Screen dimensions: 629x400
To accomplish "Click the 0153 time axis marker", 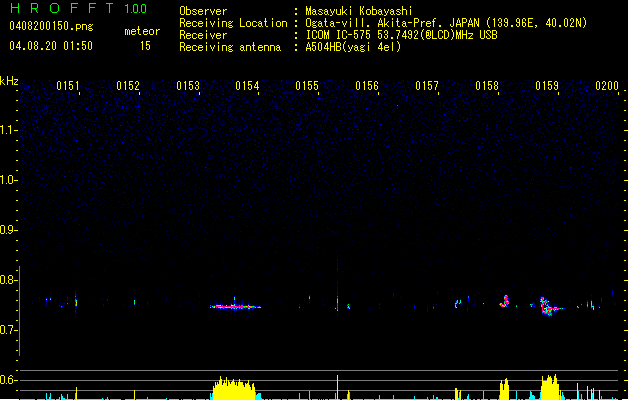I will [x=188, y=86].
